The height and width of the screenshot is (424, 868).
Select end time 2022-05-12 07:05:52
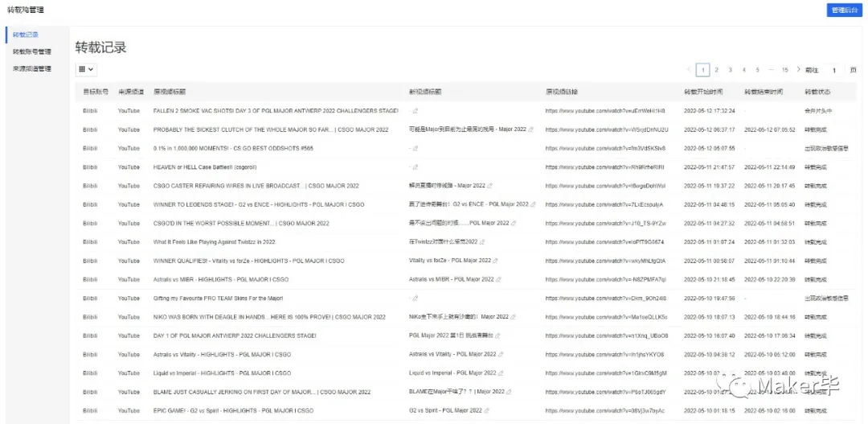pyautogui.click(x=770, y=130)
